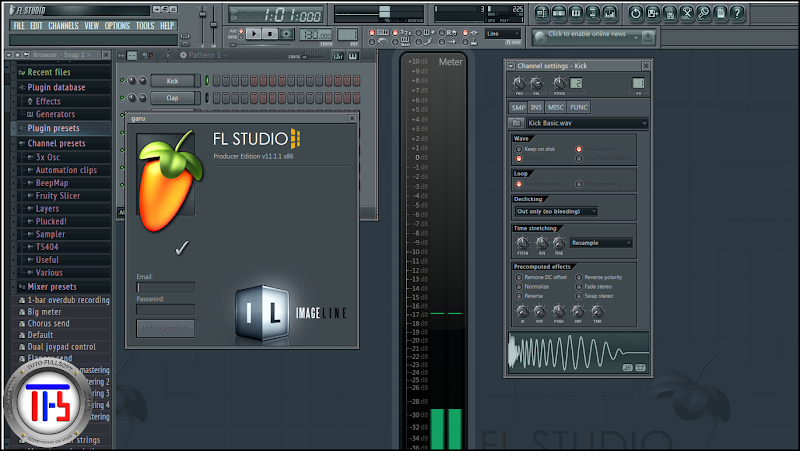Viewport: 800px width, 451px height.
Task: Click the Image-Line cube logo in dialog
Action: (x=262, y=313)
